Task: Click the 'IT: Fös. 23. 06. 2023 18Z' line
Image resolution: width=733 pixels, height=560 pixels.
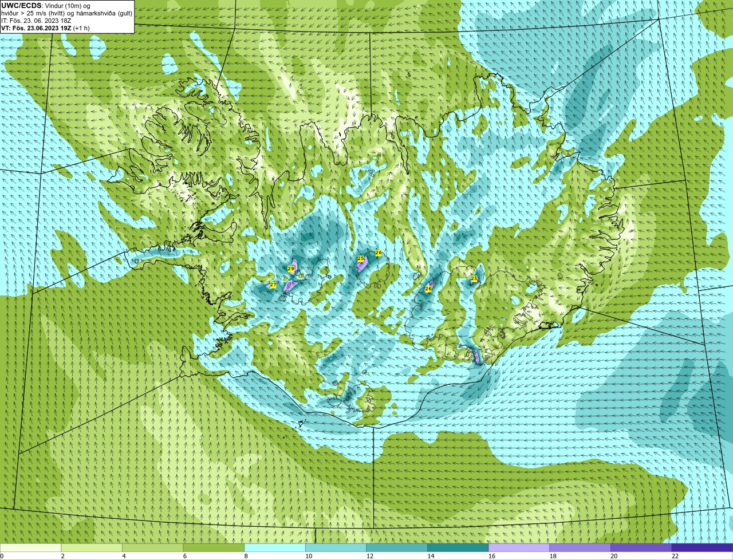Action: [36, 21]
